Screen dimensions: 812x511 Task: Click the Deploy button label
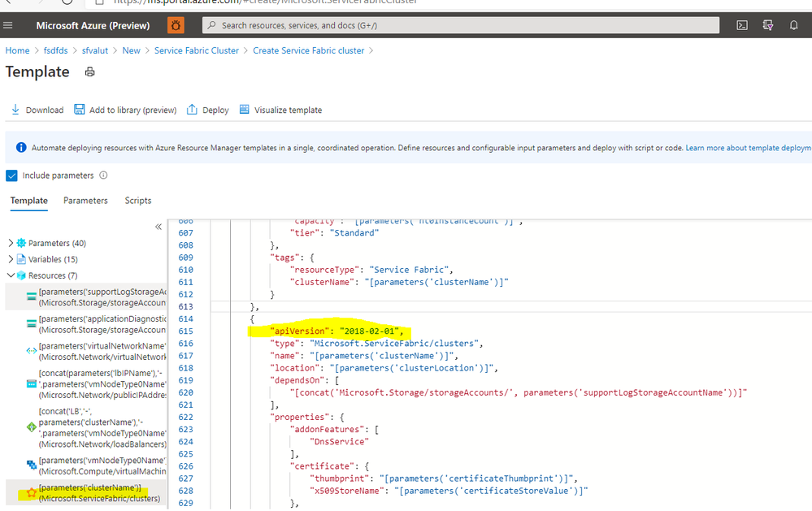pyautogui.click(x=215, y=110)
